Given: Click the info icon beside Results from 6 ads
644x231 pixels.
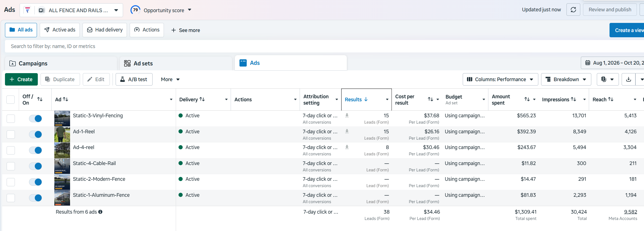Looking at the screenshot, I should click(x=100, y=212).
